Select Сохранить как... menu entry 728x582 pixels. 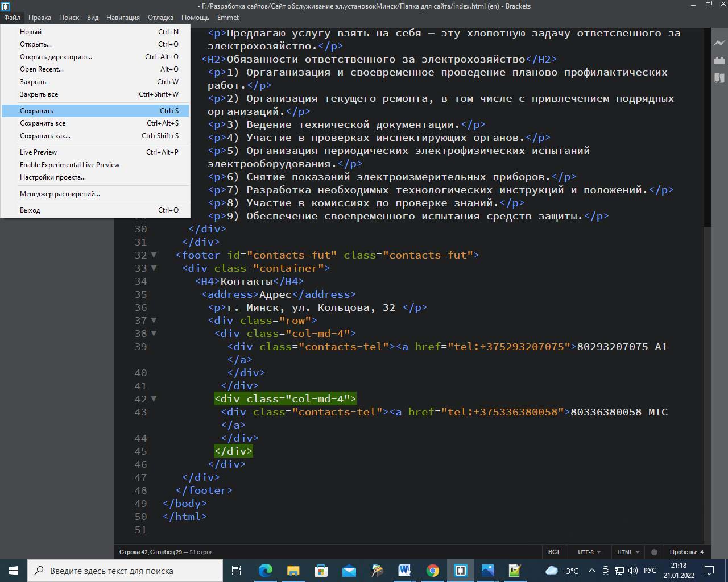pos(45,136)
